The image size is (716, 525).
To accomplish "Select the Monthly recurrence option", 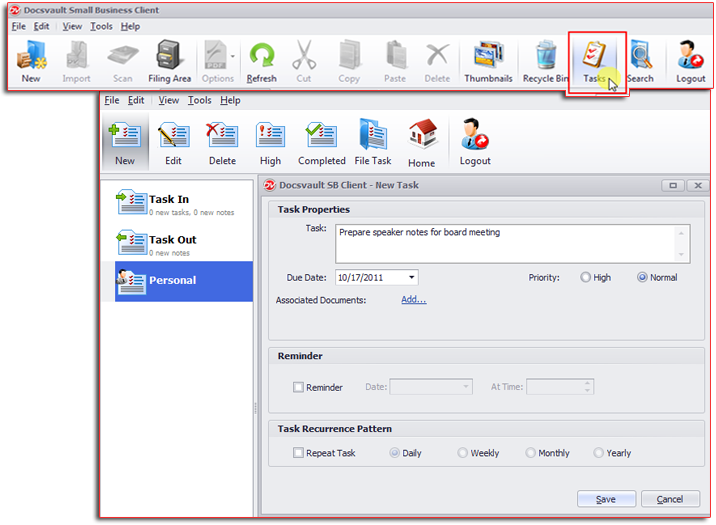I will pos(530,453).
